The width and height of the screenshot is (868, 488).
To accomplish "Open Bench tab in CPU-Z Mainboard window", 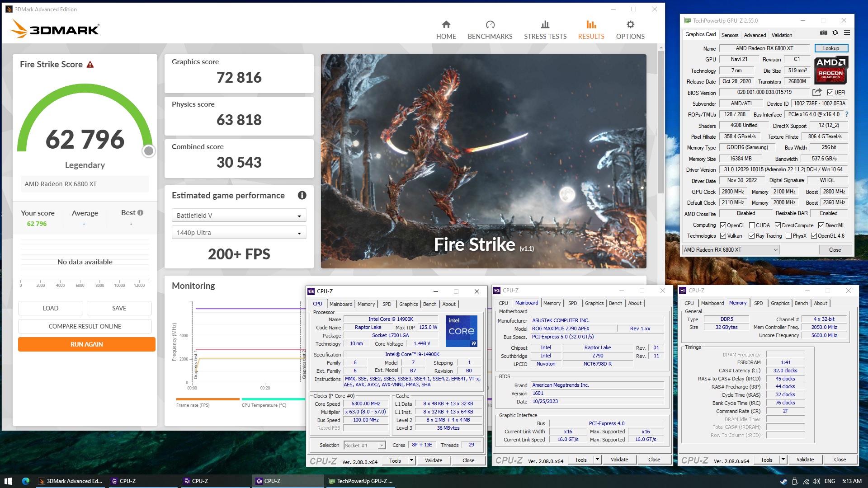I will point(615,303).
